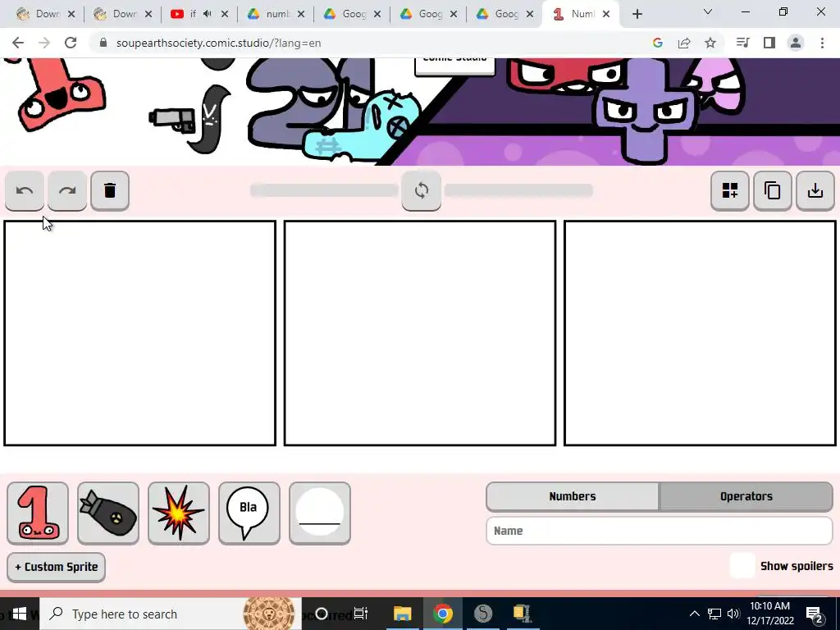
Task: Copy the comic with duplicate icon
Action: 773,190
